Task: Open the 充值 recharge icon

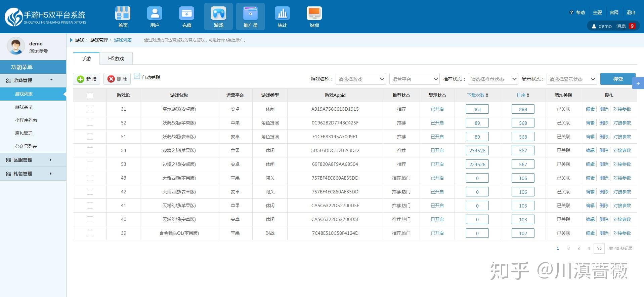Action: [x=186, y=16]
